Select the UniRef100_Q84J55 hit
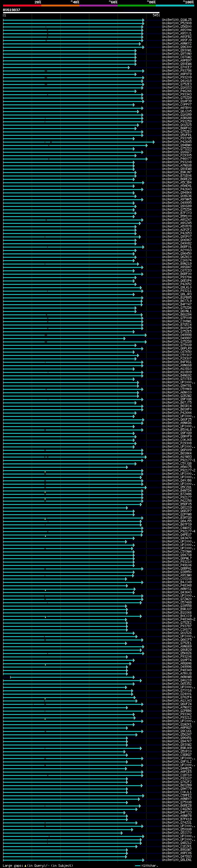The height and width of the screenshot is (868, 197). point(177,521)
